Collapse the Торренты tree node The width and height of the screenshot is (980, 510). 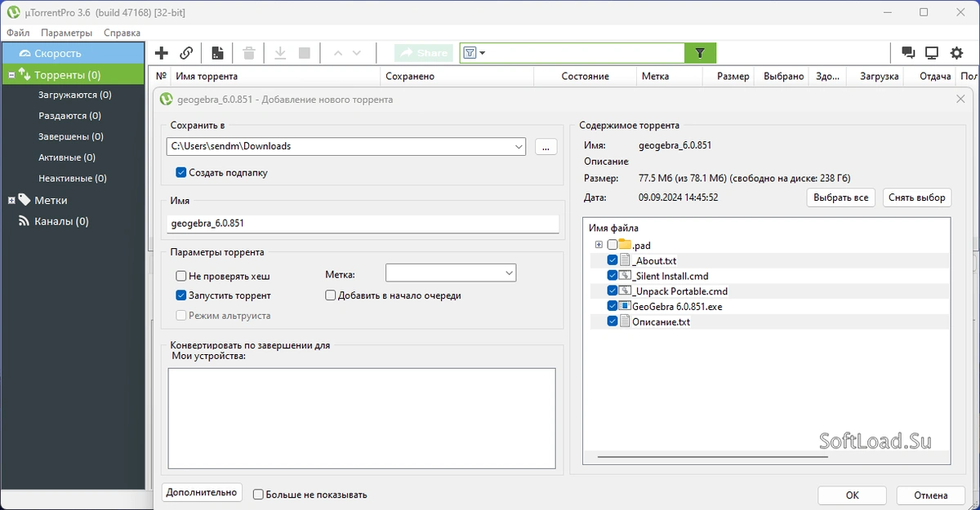[x=11, y=75]
